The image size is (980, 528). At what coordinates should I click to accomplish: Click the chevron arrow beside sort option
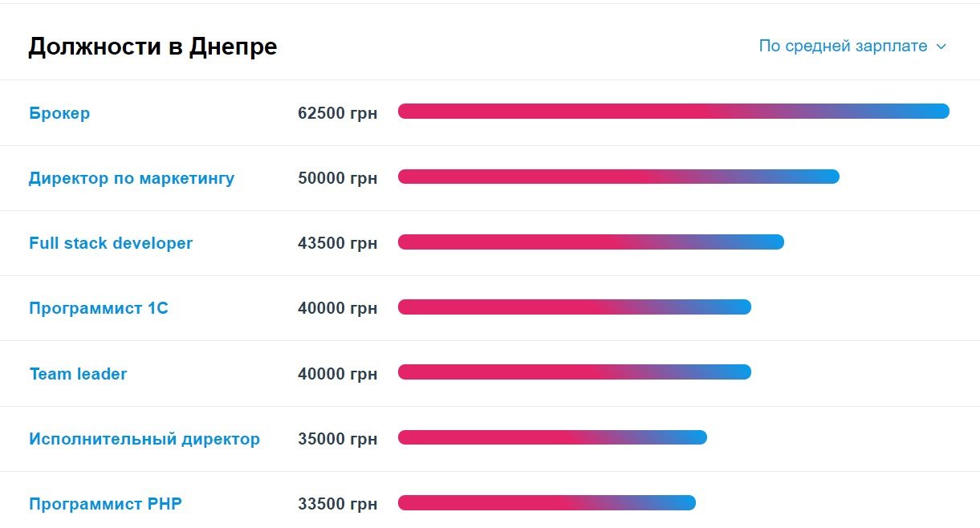941,47
